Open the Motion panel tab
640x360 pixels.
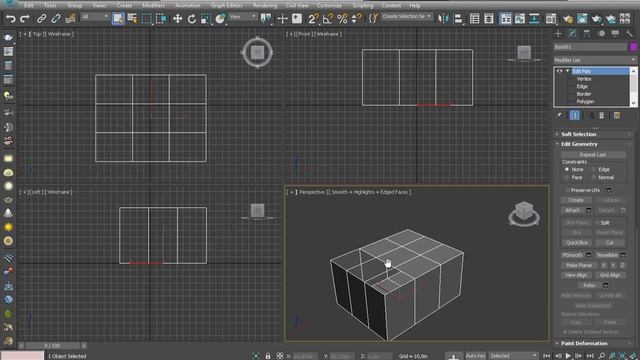[601, 34]
